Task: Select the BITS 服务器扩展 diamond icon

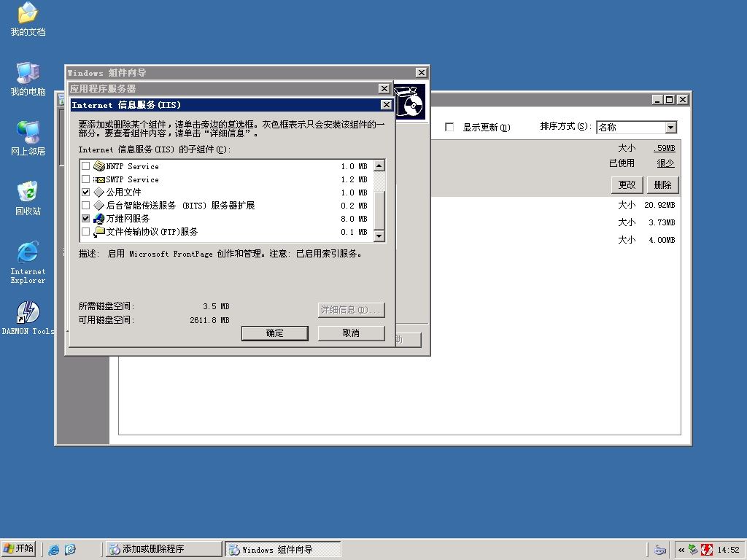Action: [x=99, y=205]
